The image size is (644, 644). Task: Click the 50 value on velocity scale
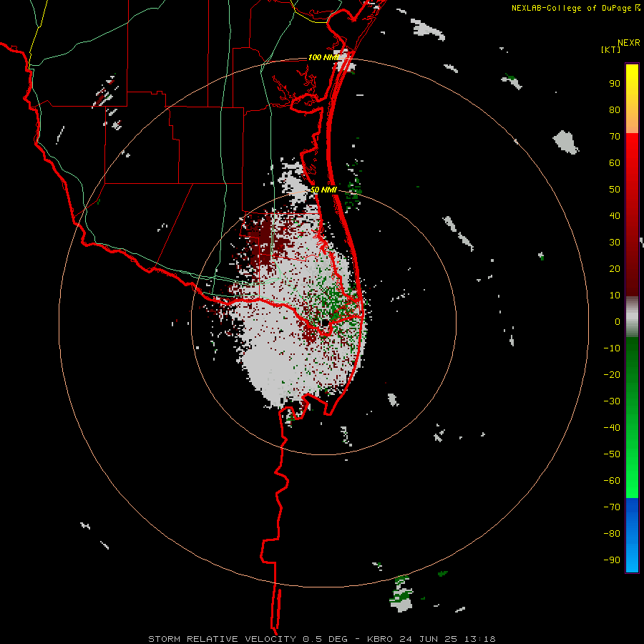pyautogui.click(x=615, y=190)
